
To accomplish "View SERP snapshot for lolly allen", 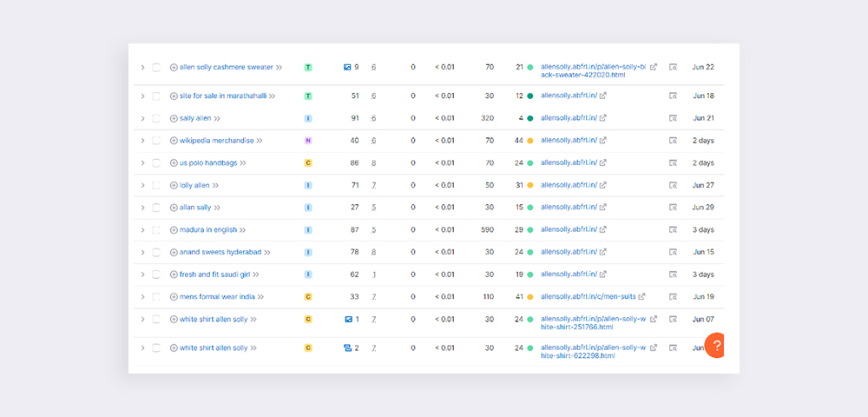I will (x=674, y=185).
